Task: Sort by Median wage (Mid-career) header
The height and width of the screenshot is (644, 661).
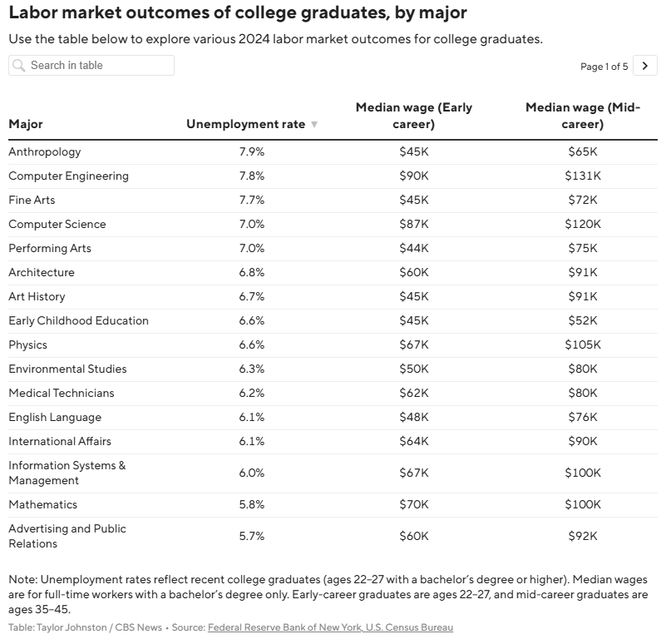Action: point(583,116)
